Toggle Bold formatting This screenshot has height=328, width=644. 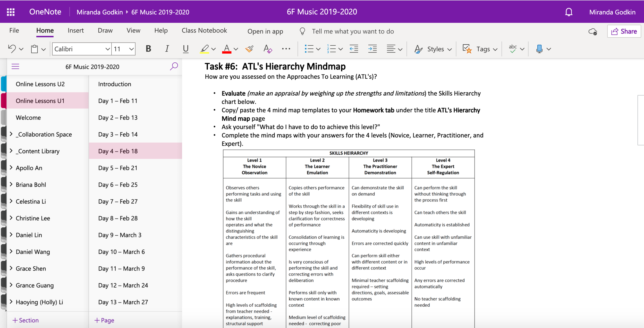(x=148, y=49)
